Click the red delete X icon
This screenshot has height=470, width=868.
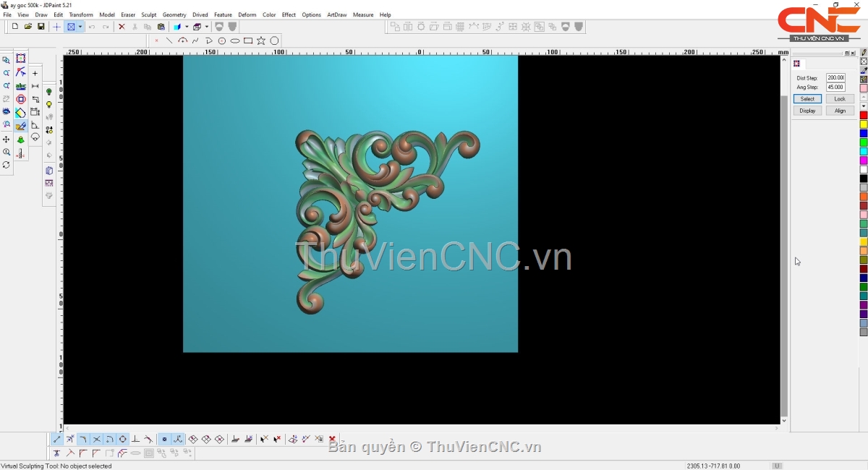point(122,27)
